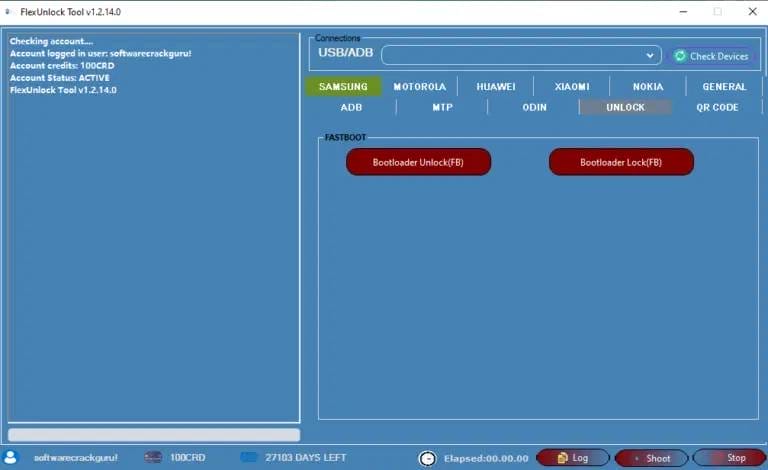Click the refresh icon on Check Devices
The height and width of the screenshot is (470, 768).
680,56
